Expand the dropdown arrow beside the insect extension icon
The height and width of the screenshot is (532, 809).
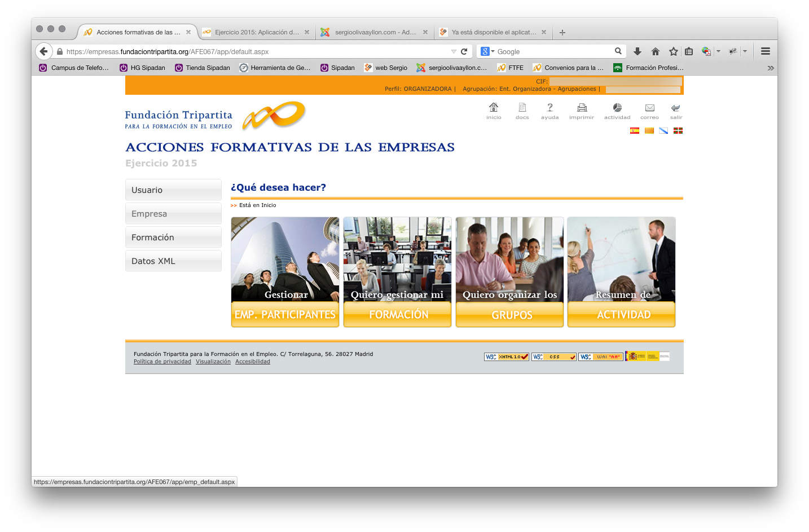745,51
